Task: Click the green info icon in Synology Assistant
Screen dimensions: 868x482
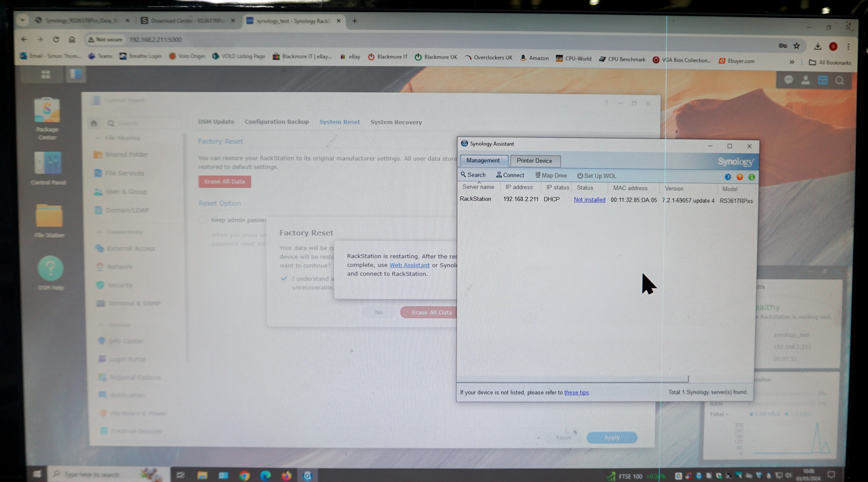Action: (751, 177)
